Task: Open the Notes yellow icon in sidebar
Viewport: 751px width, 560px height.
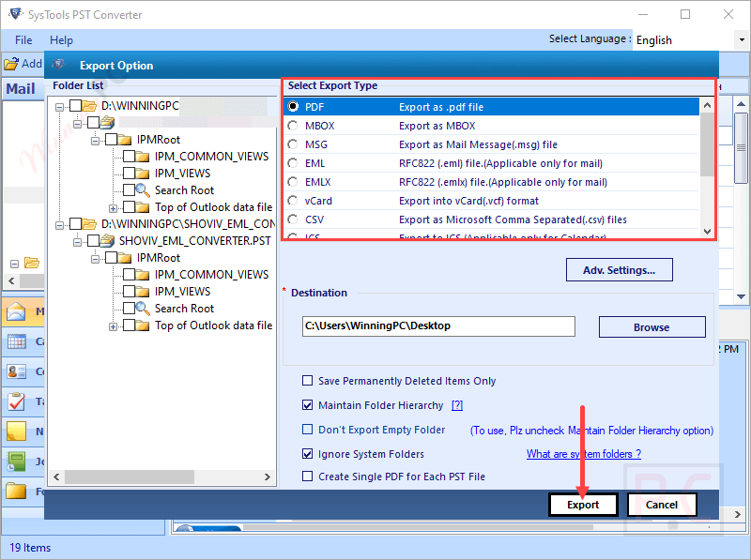Action: coord(17,431)
